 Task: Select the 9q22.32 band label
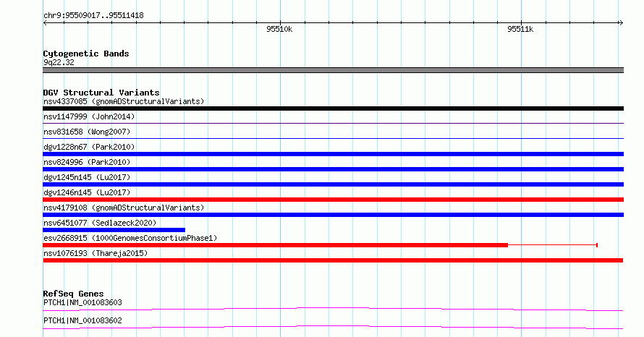click(x=59, y=62)
